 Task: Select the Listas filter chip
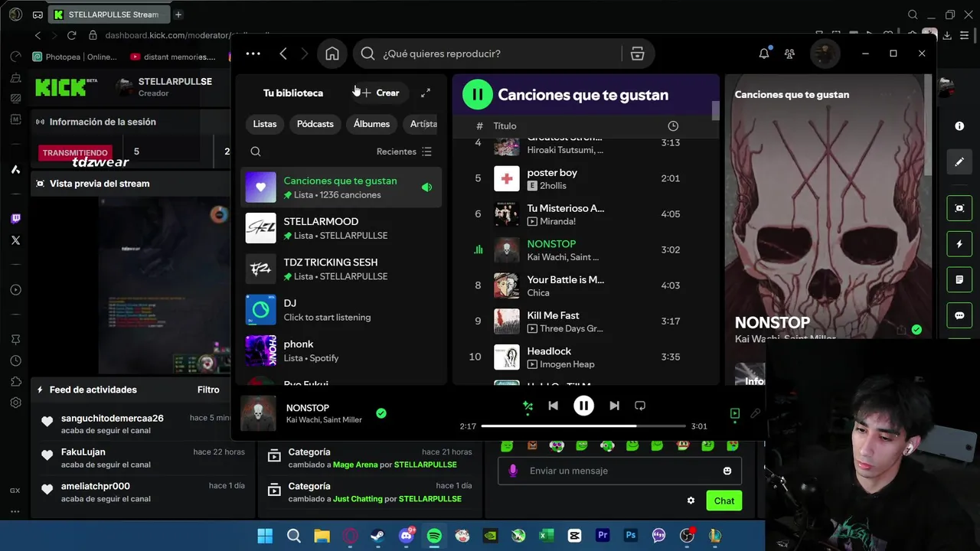(265, 124)
